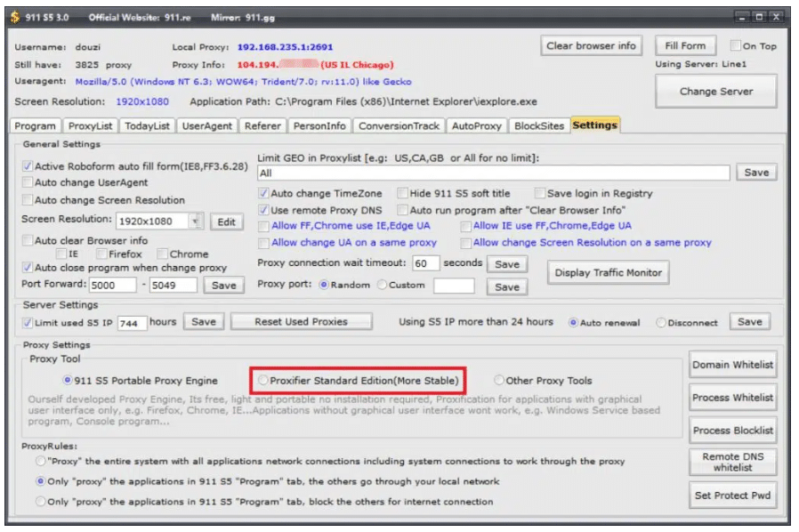Toggle Auto change TimeZone checkbox

(263, 194)
